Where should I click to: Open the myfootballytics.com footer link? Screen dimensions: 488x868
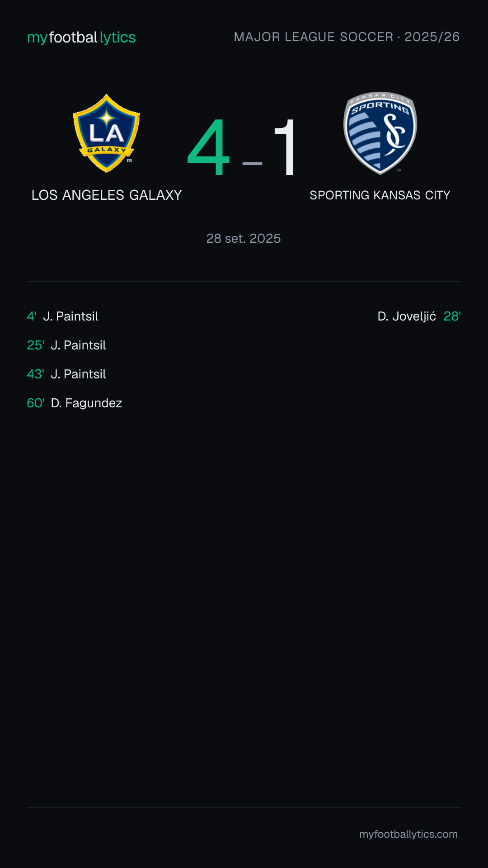408,834
